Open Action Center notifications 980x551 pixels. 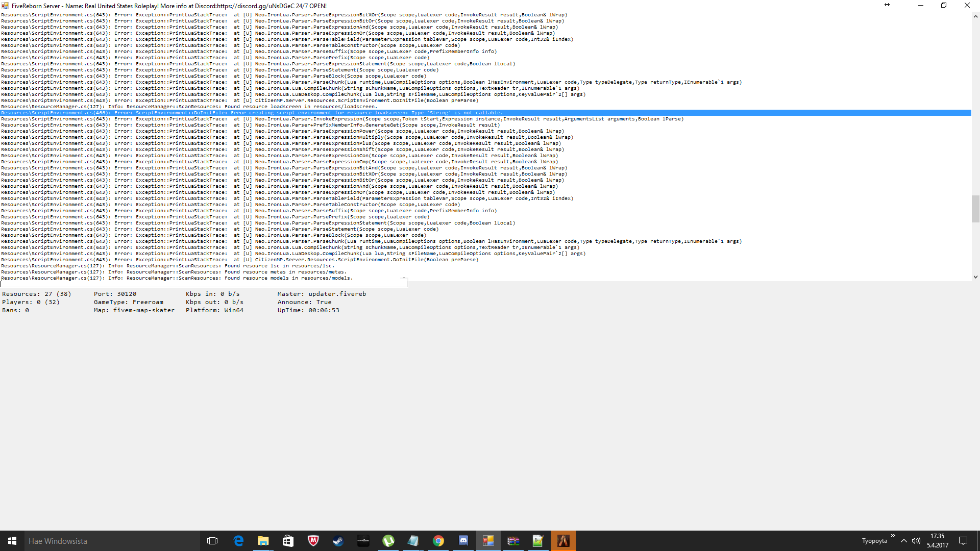tap(963, 541)
